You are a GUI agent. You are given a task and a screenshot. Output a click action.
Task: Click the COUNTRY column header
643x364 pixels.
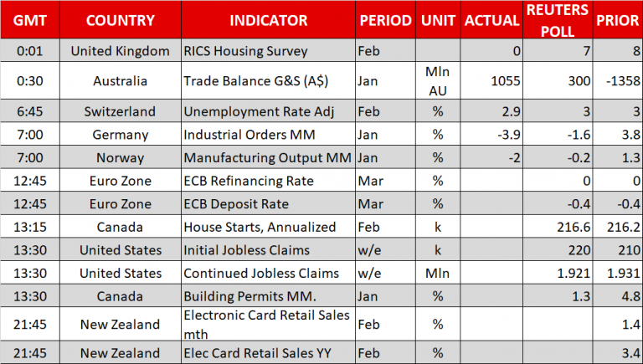coord(120,20)
